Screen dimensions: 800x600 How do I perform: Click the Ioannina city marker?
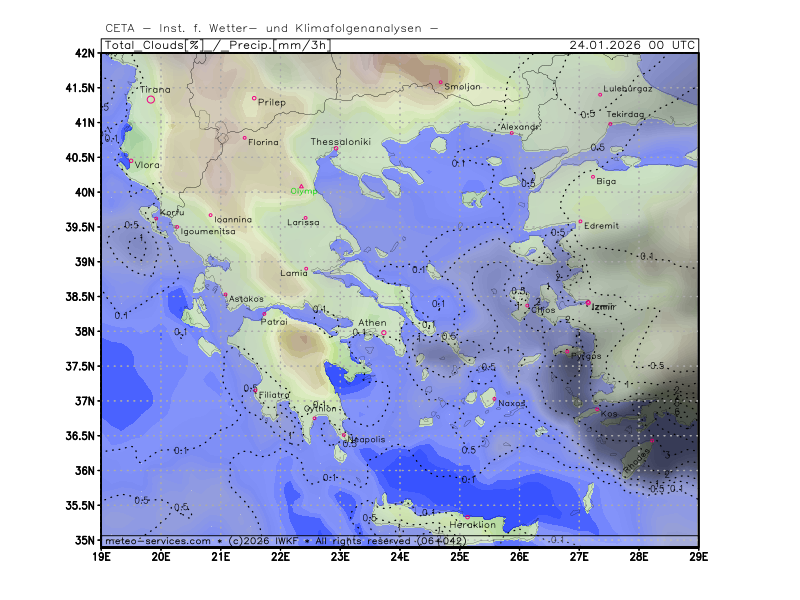click(x=211, y=215)
